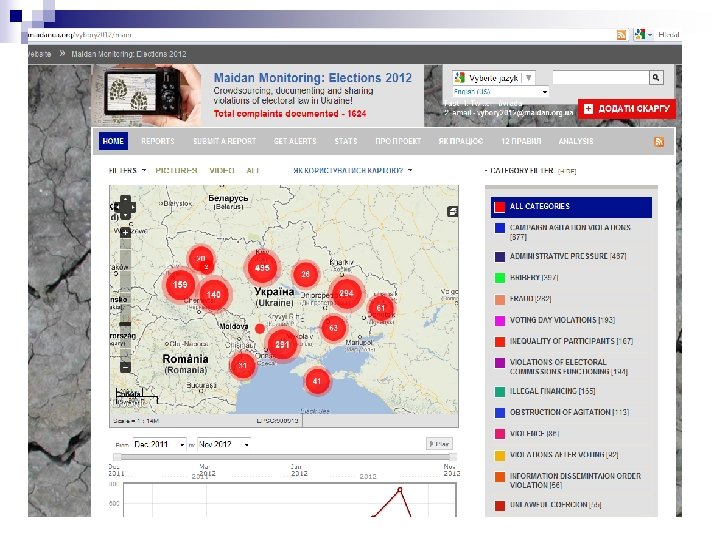The image size is (720, 540).
Task: Click the camera header image
Action: coord(147,95)
